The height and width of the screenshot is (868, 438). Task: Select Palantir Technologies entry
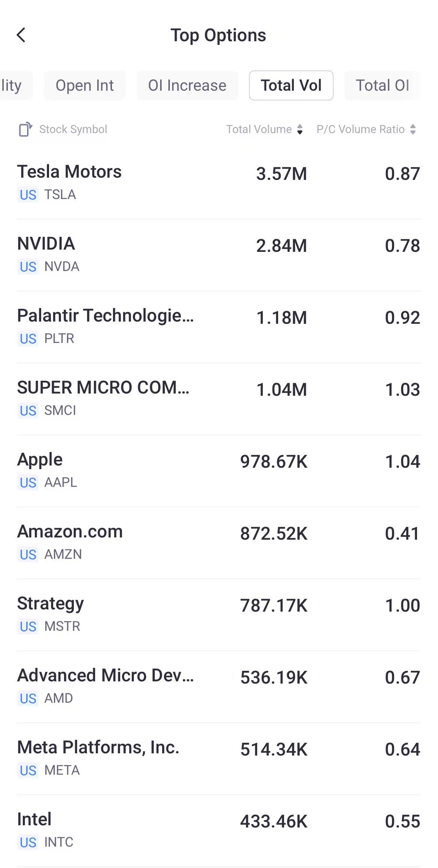coord(219,327)
